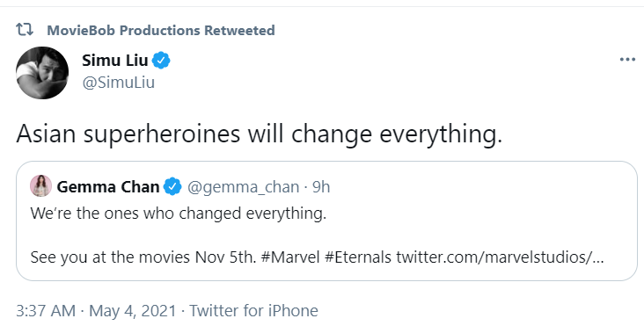
Task: Open the quoted tweet 'We're the ones' text
Action: click(179, 214)
